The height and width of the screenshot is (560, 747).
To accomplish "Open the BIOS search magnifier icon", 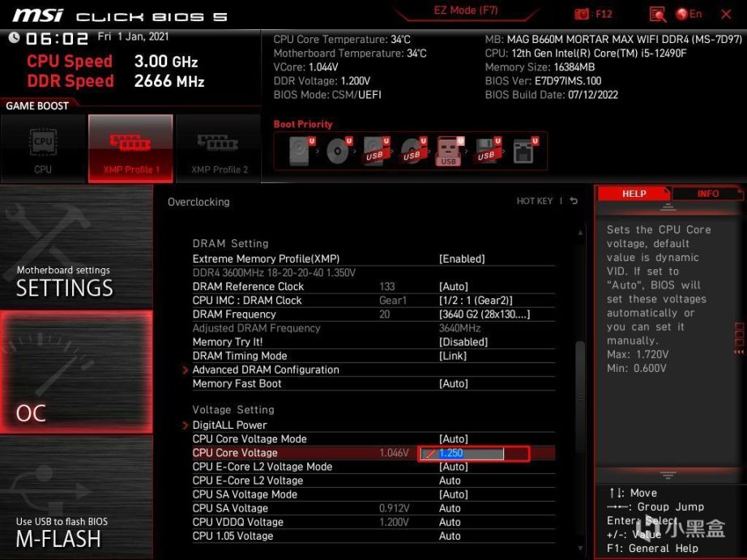I will [657, 15].
